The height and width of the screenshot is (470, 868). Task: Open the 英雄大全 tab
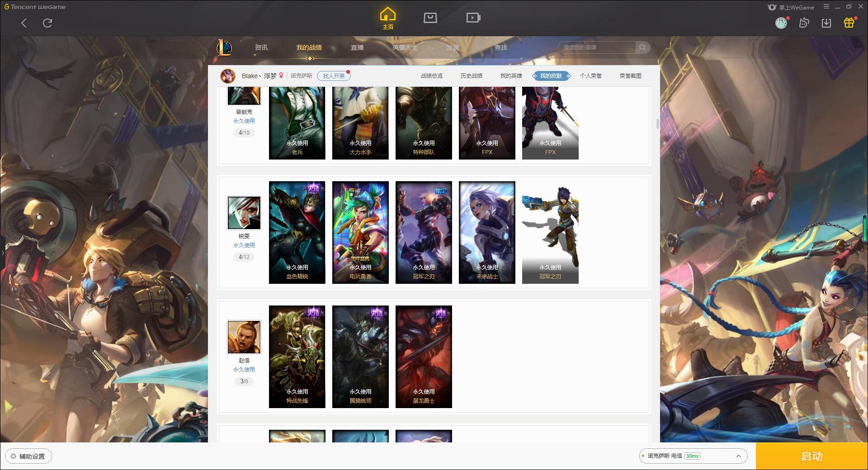405,47
